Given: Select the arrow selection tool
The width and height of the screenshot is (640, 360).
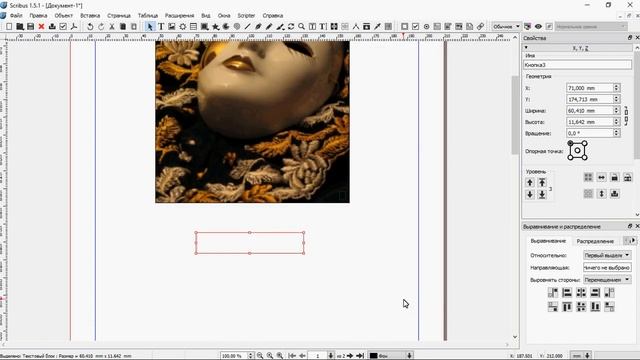Looking at the screenshot, I should [150, 27].
